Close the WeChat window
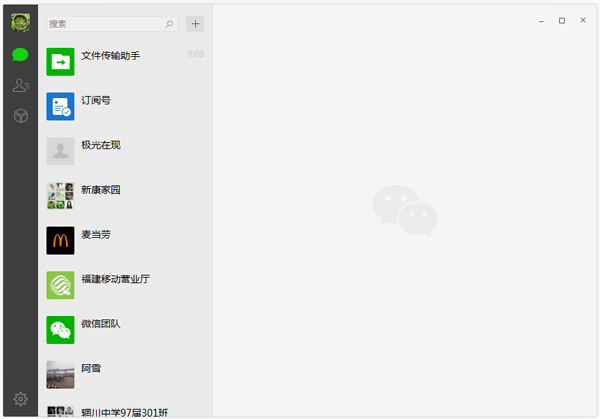 point(583,20)
